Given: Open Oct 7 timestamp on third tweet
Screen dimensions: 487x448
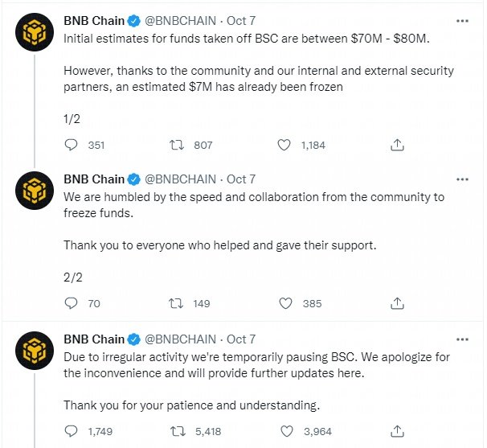Looking at the screenshot, I should (x=241, y=339).
